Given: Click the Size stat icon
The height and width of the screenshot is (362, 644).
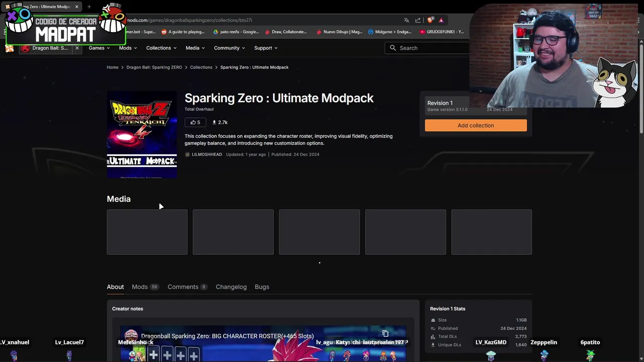Looking at the screenshot, I should pos(433,320).
